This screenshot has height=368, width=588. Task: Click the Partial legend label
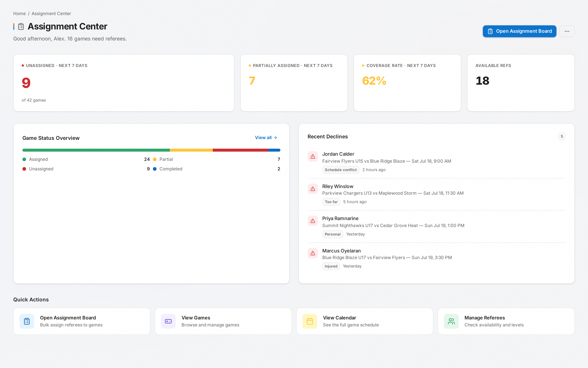tap(166, 159)
